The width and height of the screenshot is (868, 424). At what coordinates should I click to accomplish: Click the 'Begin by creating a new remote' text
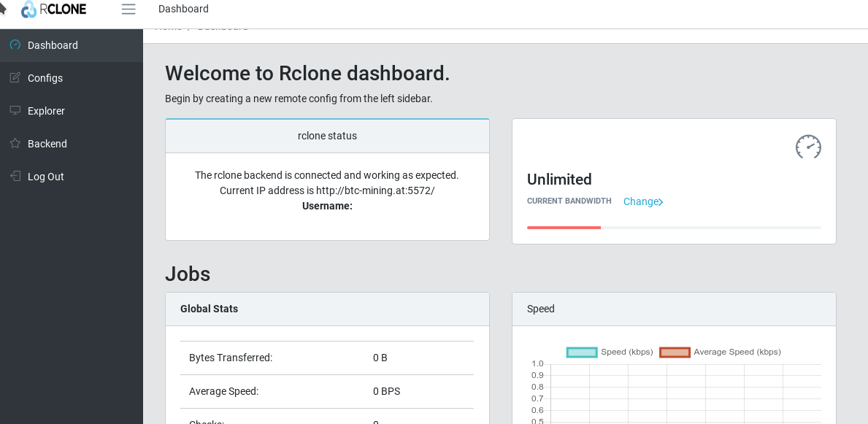299,99
